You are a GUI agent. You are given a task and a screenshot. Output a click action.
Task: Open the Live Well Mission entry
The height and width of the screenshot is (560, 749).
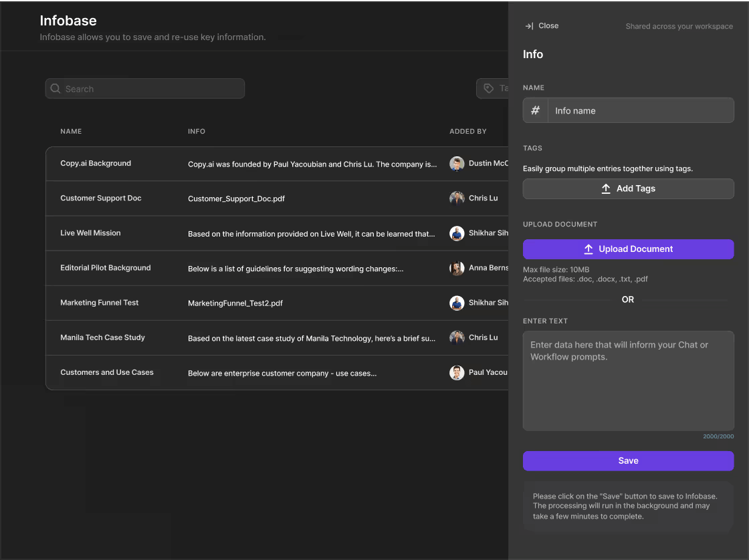[x=90, y=233]
